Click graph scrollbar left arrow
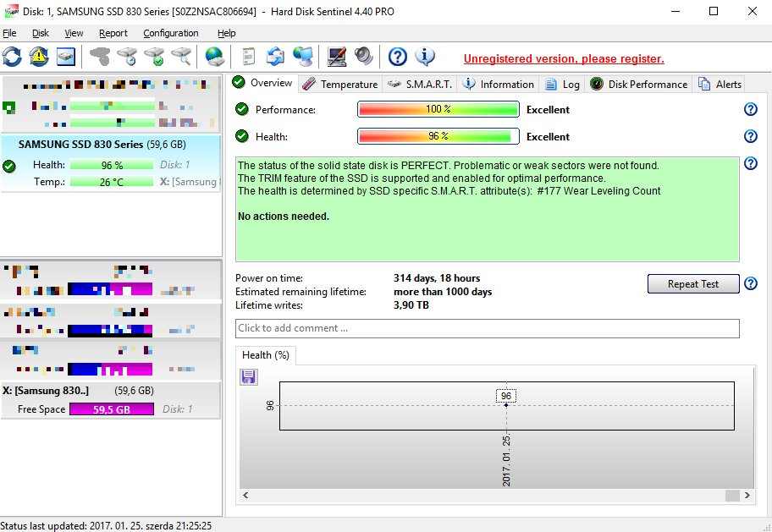The width and height of the screenshot is (772, 532). (245, 495)
